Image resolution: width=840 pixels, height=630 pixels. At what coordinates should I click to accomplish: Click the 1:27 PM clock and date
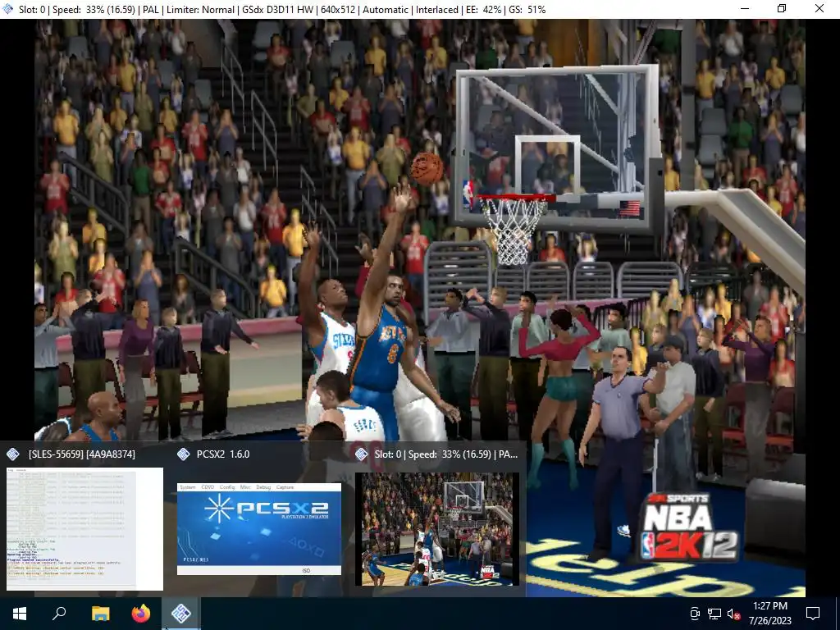coord(769,614)
